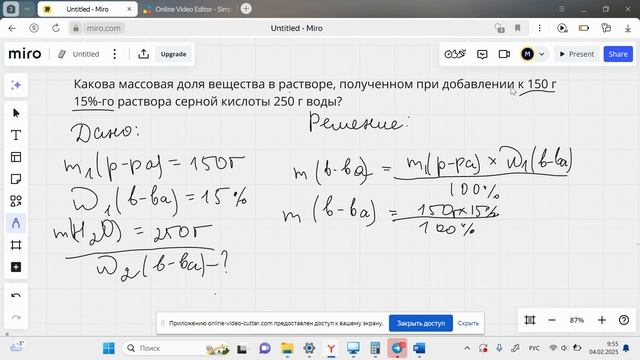Choose the Text tool
This screenshot has width=640, height=360.
point(16,135)
